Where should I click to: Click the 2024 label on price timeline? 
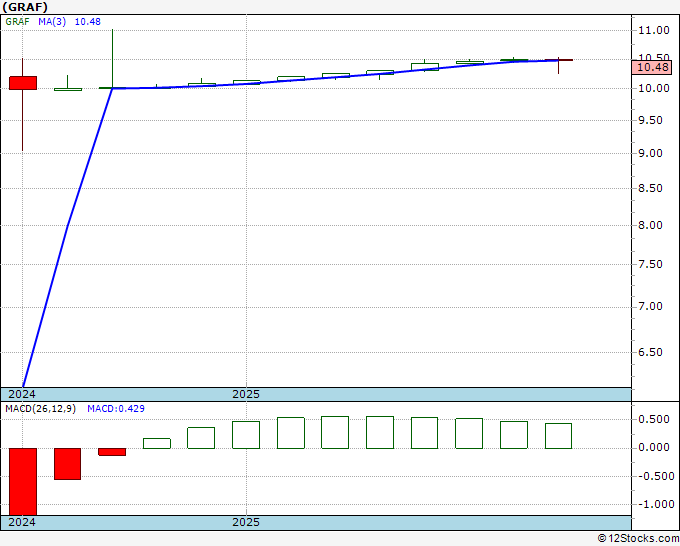(x=22, y=394)
